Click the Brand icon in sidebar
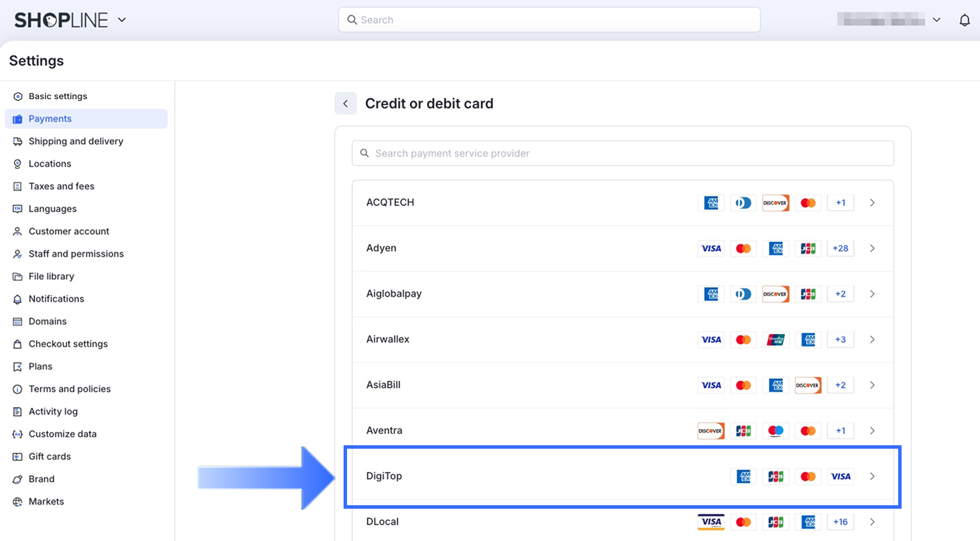 coord(18,479)
